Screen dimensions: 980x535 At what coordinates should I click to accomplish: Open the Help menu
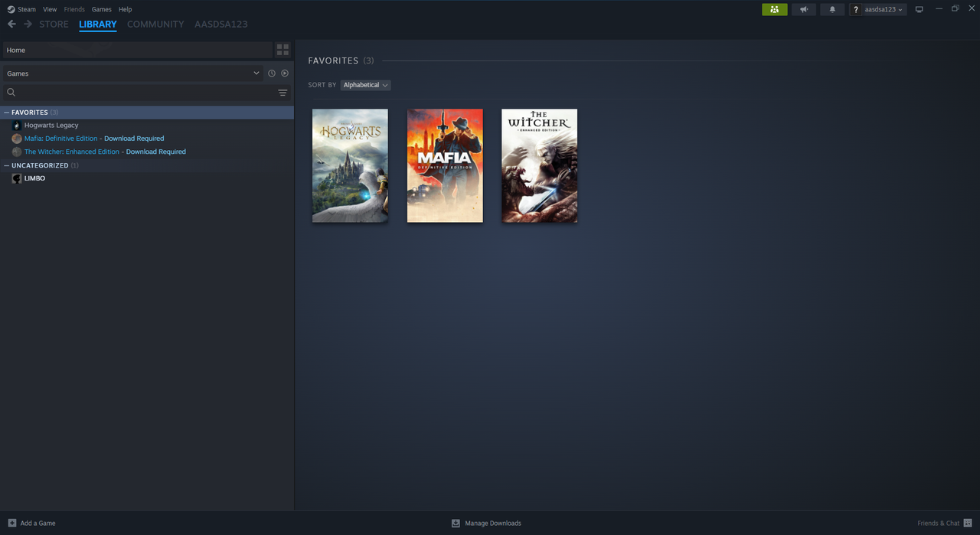pos(126,9)
